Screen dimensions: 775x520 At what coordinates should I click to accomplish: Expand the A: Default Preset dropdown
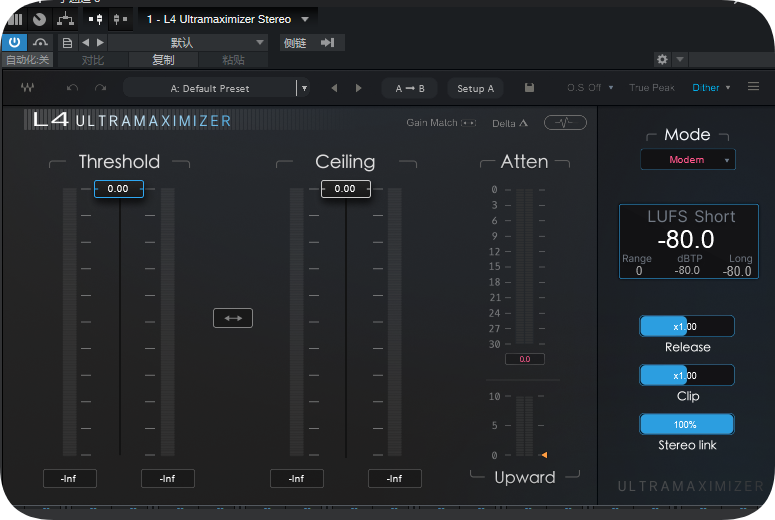[304, 88]
